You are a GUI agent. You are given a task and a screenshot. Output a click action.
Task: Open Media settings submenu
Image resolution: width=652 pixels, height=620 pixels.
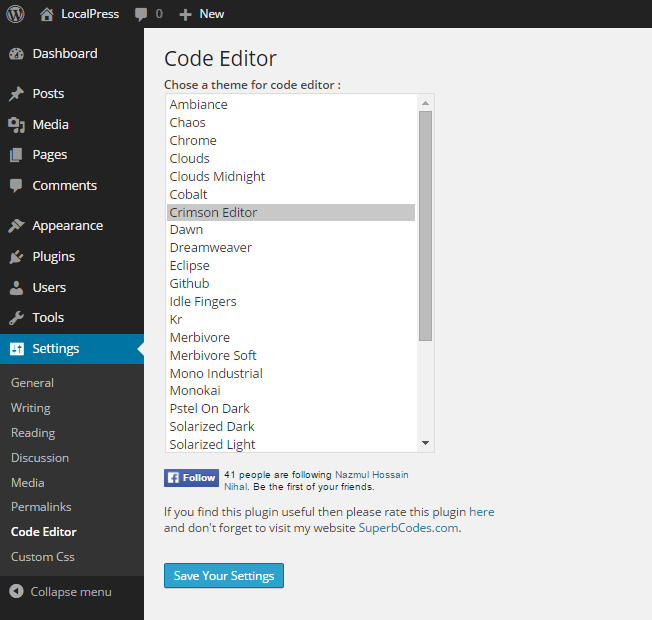tap(27, 483)
